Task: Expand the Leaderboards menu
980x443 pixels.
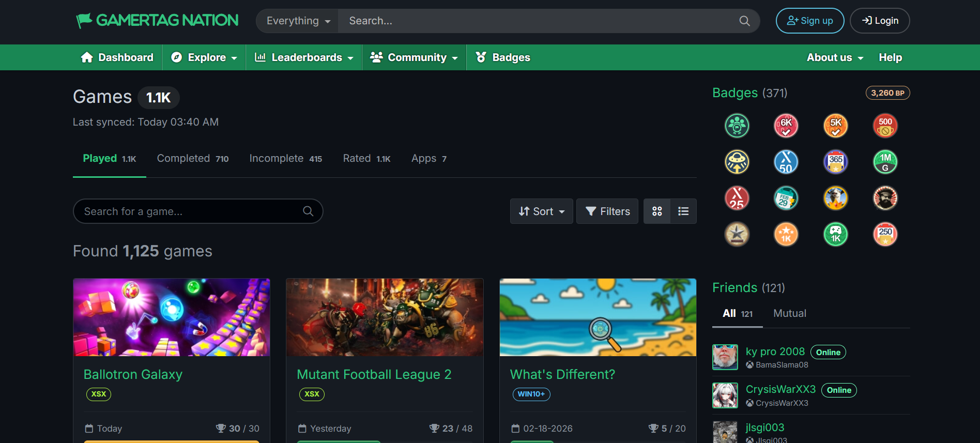Action: tap(304, 57)
